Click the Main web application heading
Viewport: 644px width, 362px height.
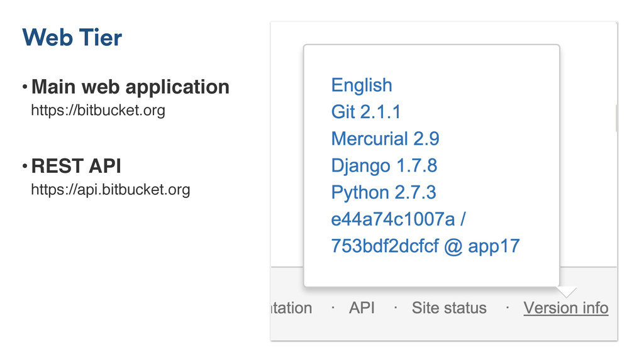[130, 87]
